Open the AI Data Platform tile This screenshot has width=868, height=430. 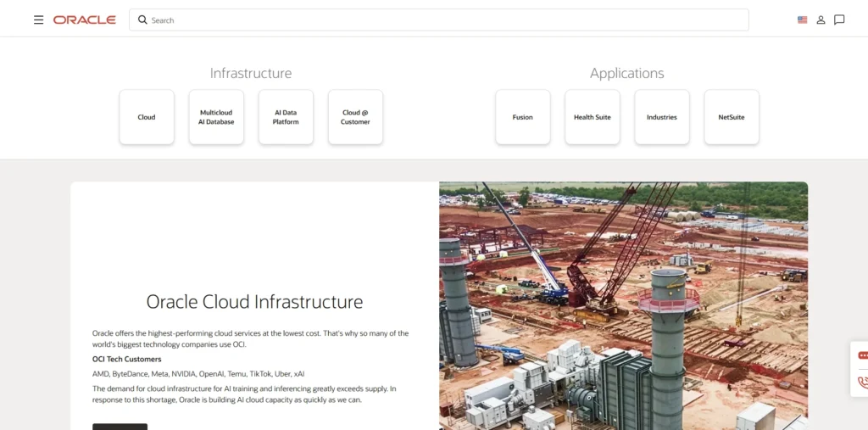point(286,117)
